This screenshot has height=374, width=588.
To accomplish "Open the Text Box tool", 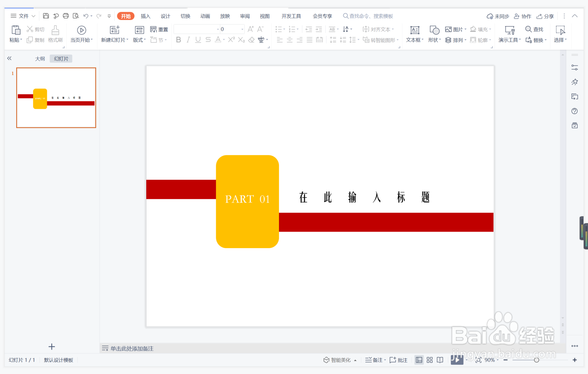I will (x=415, y=30).
